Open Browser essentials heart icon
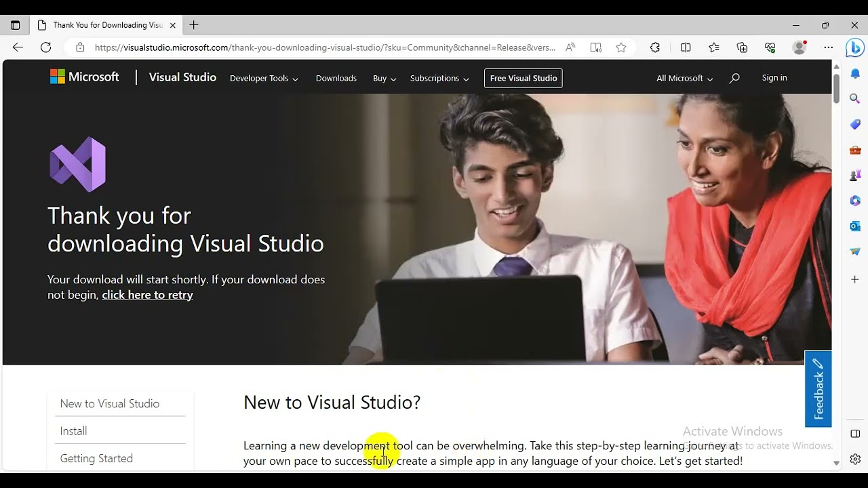 770,47
